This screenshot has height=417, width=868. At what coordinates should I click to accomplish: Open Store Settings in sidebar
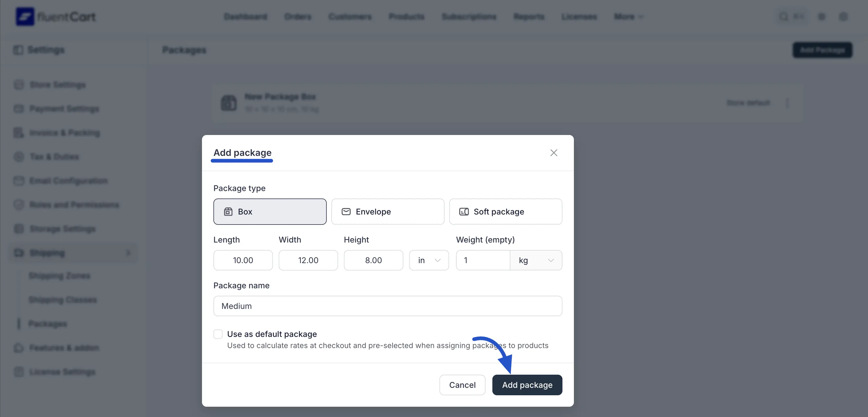[x=57, y=85]
